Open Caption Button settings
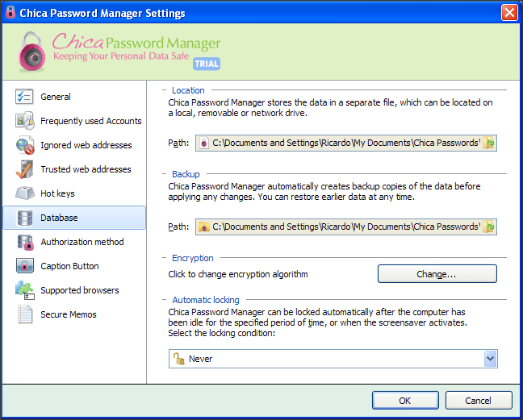Viewport: 523px width, 420px height. (74, 266)
